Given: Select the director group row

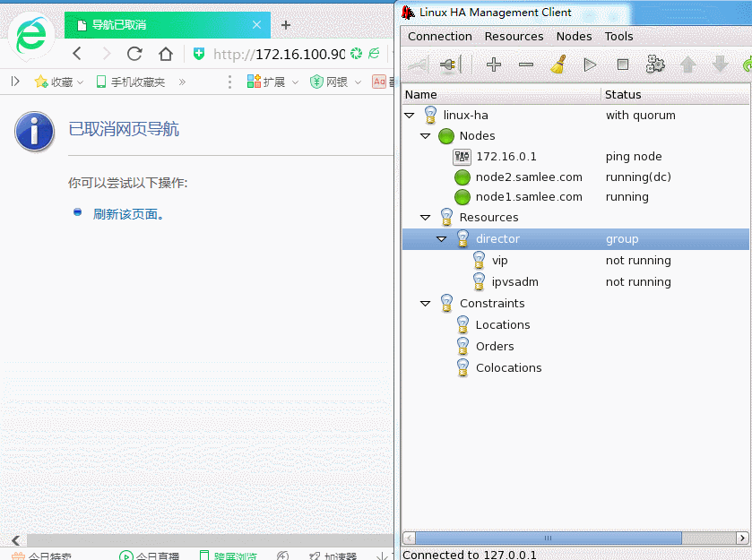Looking at the screenshot, I should [575, 238].
